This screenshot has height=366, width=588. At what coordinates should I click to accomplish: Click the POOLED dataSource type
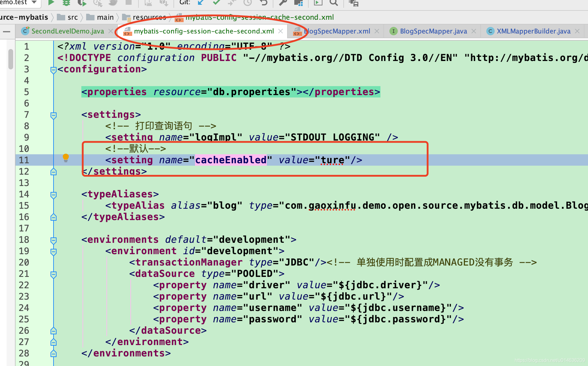click(255, 274)
